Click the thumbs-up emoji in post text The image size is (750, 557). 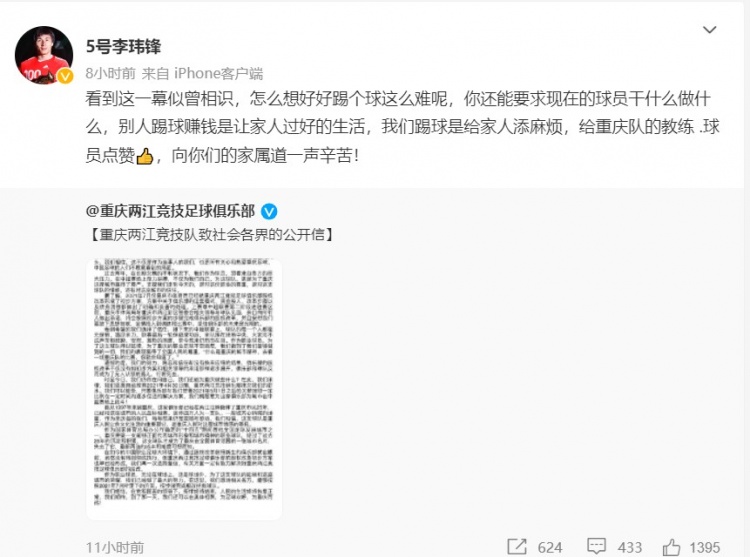click(144, 156)
